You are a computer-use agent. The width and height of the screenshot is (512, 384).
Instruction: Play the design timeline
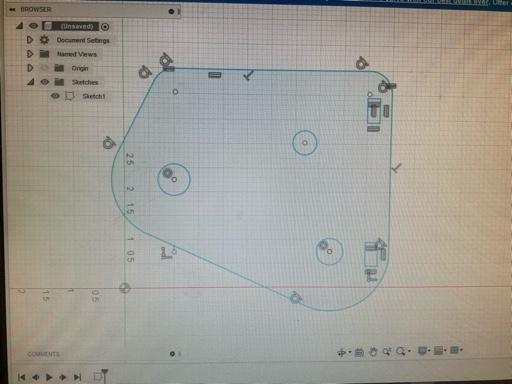point(49,377)
